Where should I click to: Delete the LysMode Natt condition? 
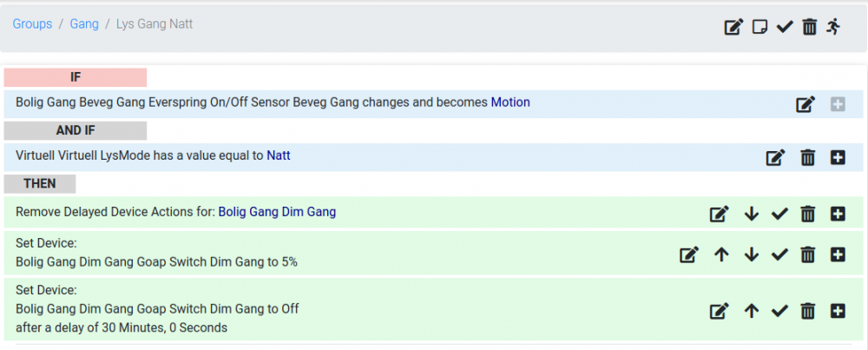click(x=807, y=157)
